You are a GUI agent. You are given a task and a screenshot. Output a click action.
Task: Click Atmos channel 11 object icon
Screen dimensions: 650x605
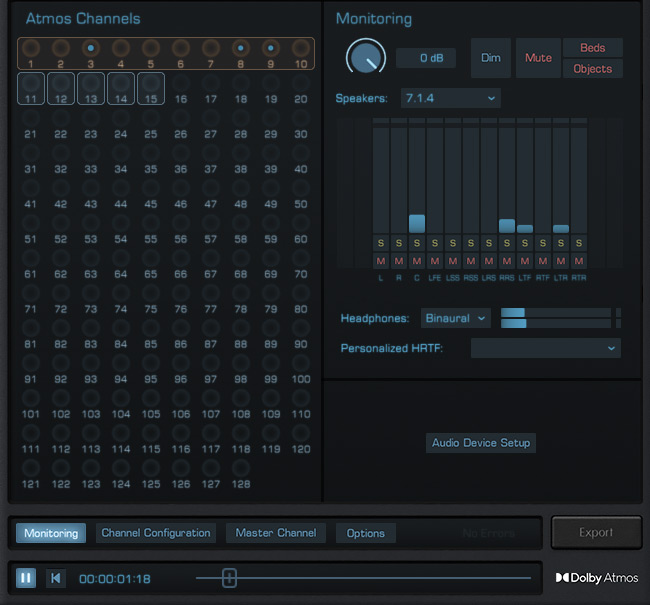(x=31, y=86)
